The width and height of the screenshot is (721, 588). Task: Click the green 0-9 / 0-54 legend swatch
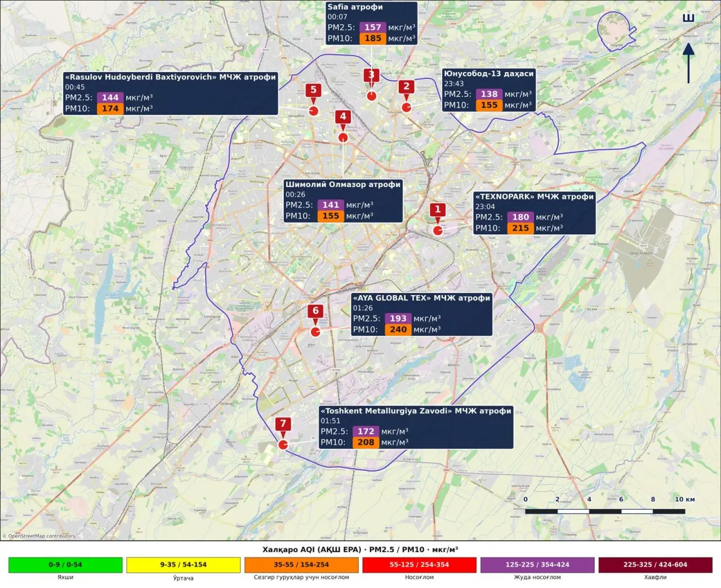point(65,564)
